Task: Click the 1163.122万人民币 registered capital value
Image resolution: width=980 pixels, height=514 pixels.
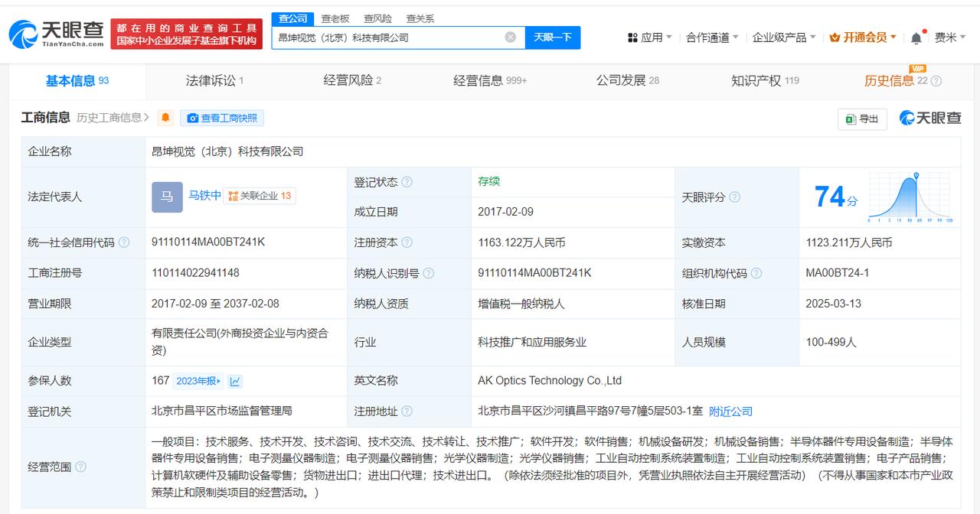Action: coord(521,242)
